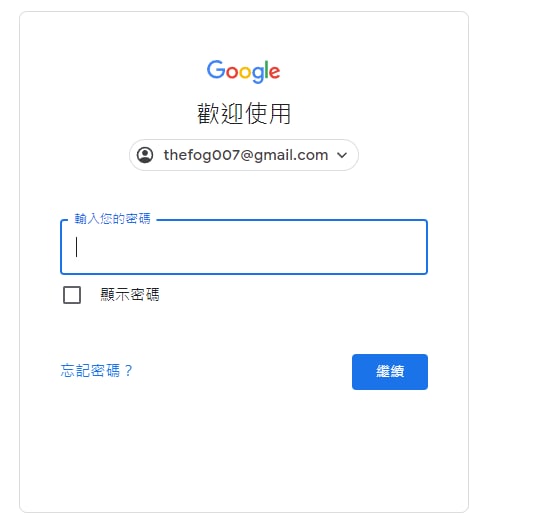Open the thefog007@gmail.com account chip
538x526 pixels.
click(x=244, y=155)
